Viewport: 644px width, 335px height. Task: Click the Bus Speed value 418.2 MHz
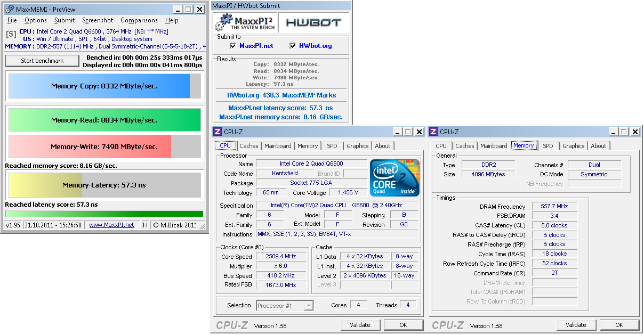280,275
